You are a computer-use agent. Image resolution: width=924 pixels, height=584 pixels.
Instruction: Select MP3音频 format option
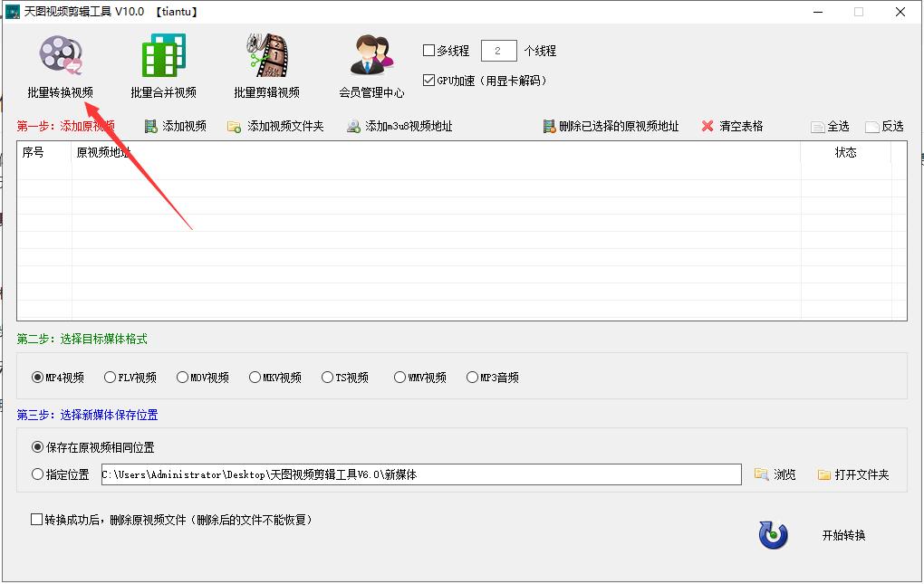point(472,378)
